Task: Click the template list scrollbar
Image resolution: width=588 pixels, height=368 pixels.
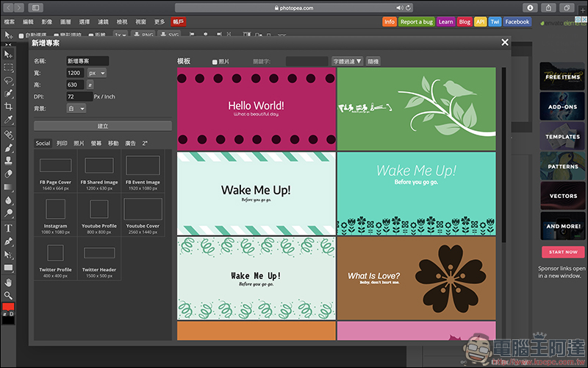Action: (x=503, y=155)
